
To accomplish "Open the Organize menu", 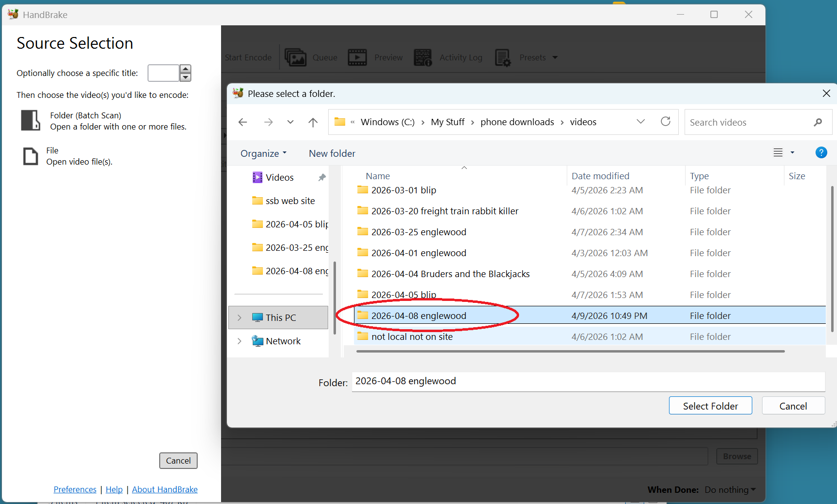I will (x=263, y=153).
